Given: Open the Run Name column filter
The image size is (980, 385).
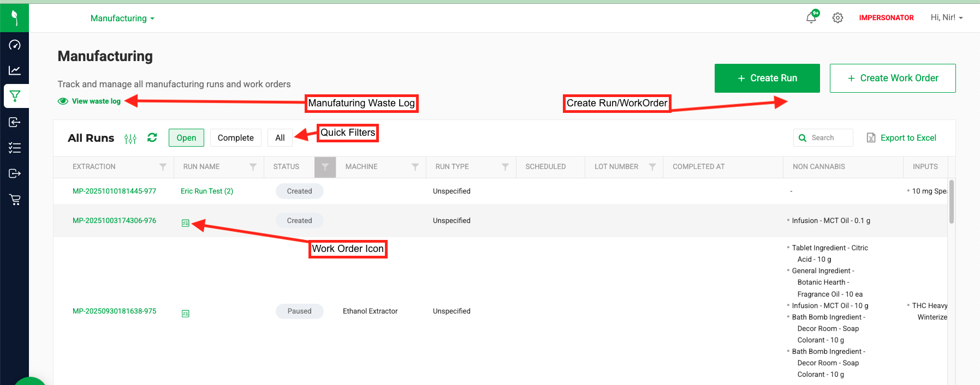Looking at the screenshot, I should pos(253,167).
